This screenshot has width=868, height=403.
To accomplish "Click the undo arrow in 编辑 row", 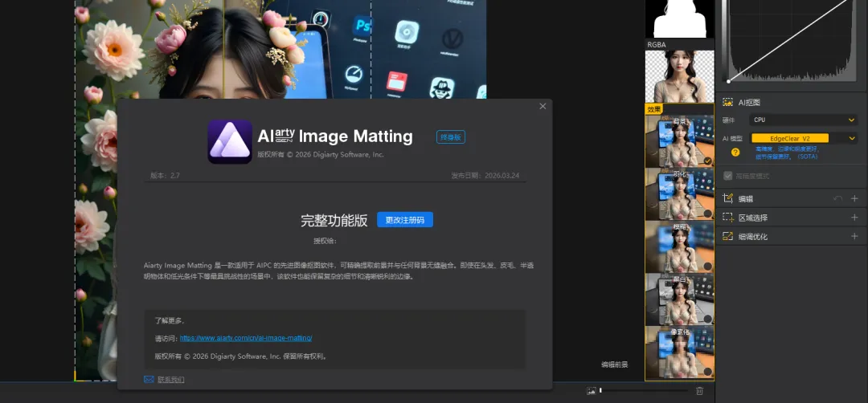I will pyautogui.click(x=837, y=198).
